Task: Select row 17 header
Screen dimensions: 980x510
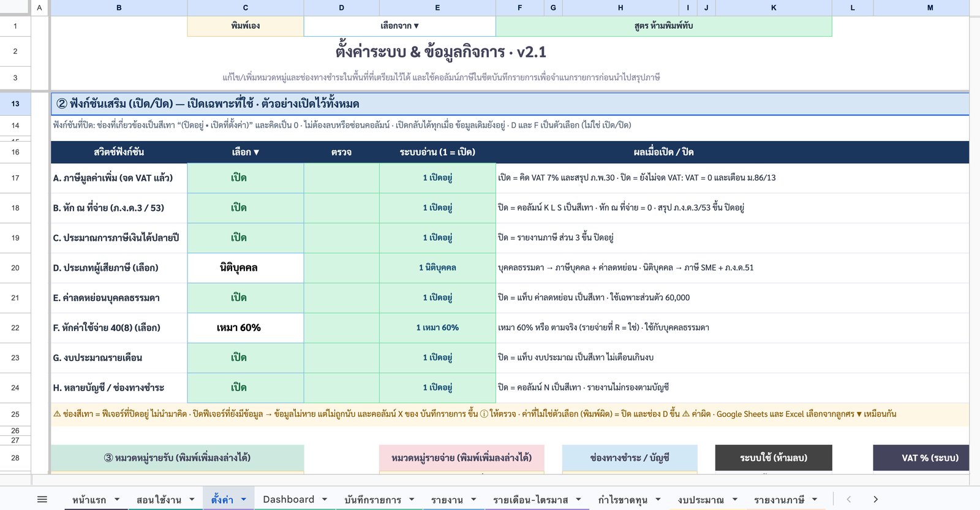Action: (15, 178)
